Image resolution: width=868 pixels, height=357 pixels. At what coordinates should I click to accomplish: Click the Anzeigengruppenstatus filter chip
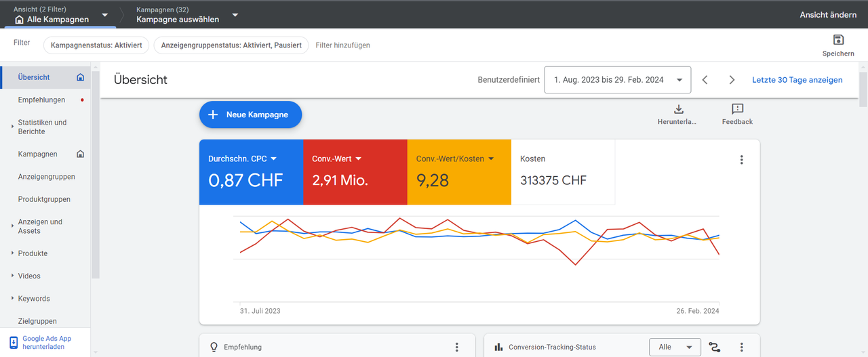click(x=231, y=45)
